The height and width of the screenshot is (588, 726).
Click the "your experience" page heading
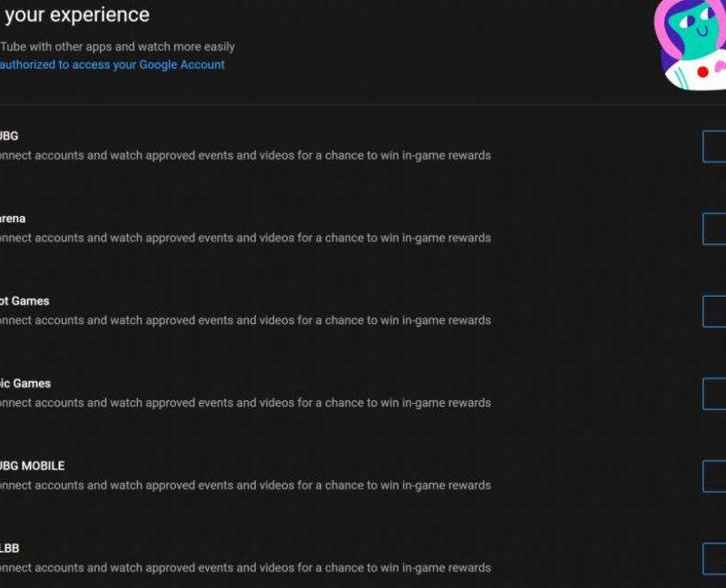(77, 15)
